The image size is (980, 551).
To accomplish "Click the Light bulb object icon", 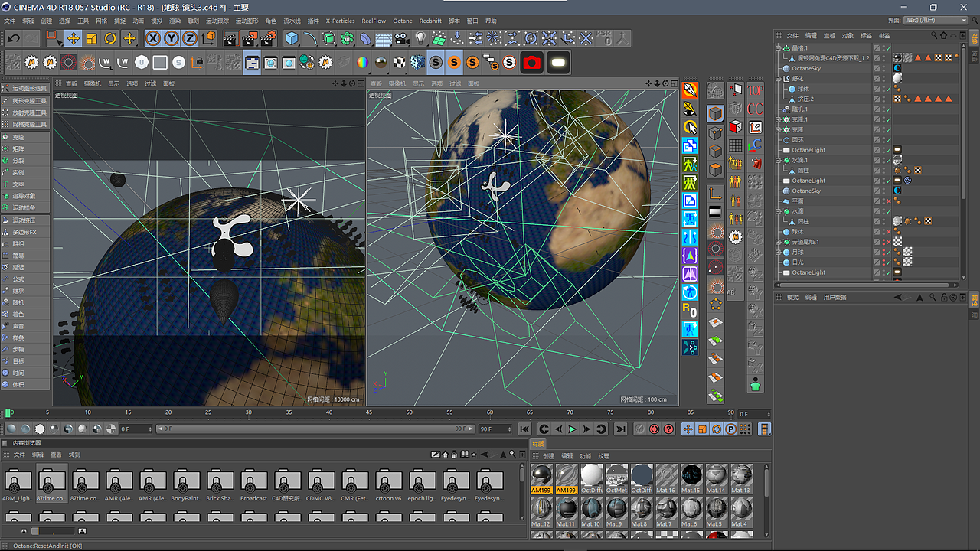I will [420, 38].
